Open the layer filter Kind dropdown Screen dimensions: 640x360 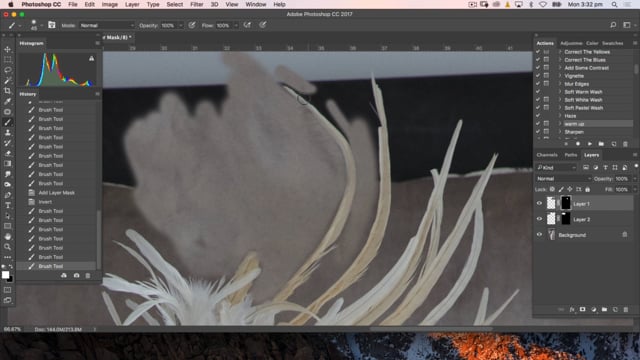click(557, 167)
